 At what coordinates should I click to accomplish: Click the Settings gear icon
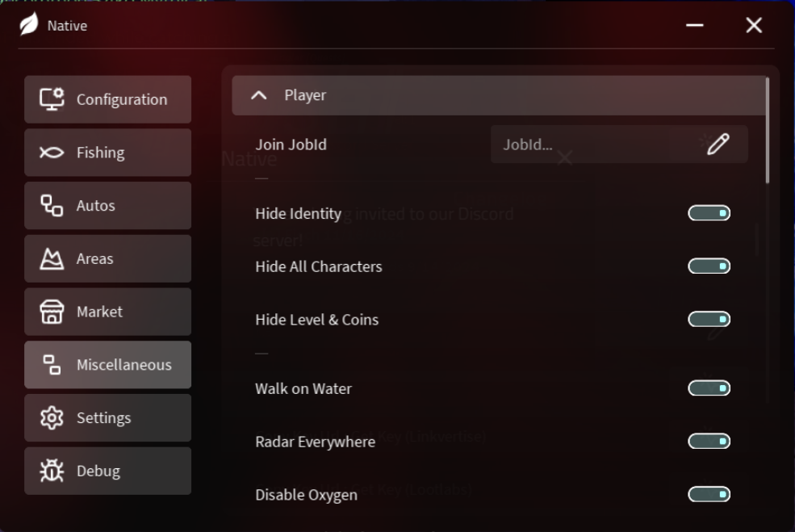pyautogui.click(x=52, y=418)
